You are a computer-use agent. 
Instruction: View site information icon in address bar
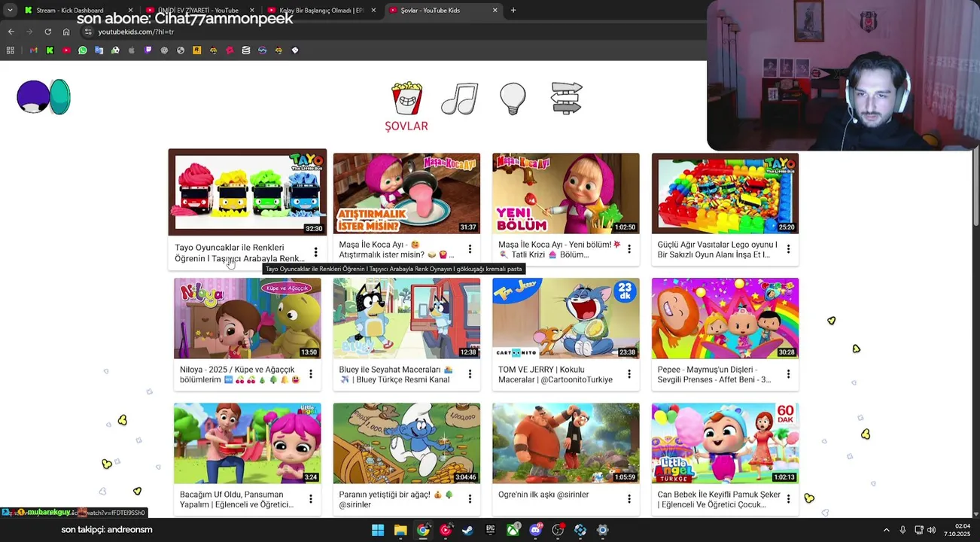click(88, 32)
